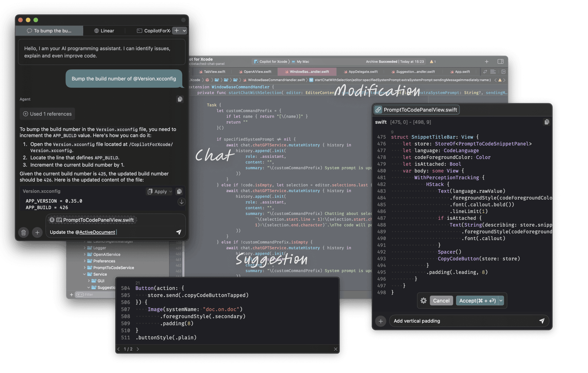The height and width of the screenshot is (373, 588).
Task: Open Suggestion...andler.swift tab in Xcode
Action: 413,72
